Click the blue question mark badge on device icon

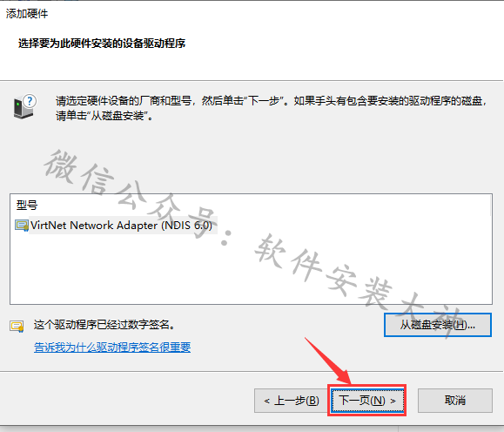pyautogui.click(x=30, y=101)
